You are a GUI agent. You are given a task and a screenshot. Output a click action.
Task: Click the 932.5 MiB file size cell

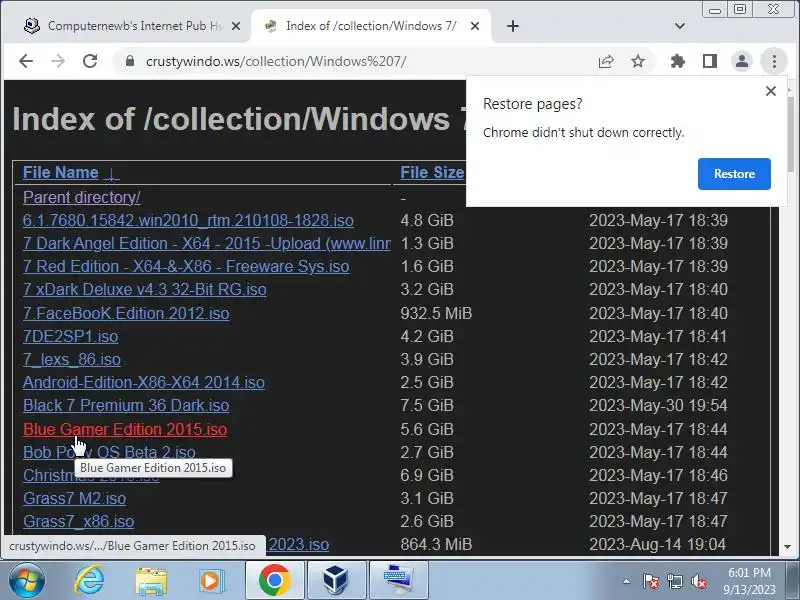pyautogui.click(x=436, y=313)
